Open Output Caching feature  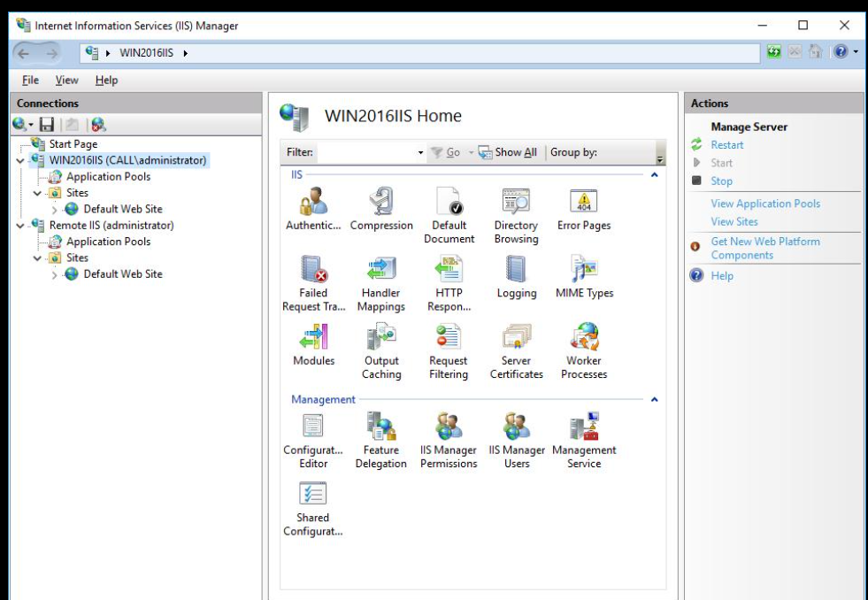point(381,350)
